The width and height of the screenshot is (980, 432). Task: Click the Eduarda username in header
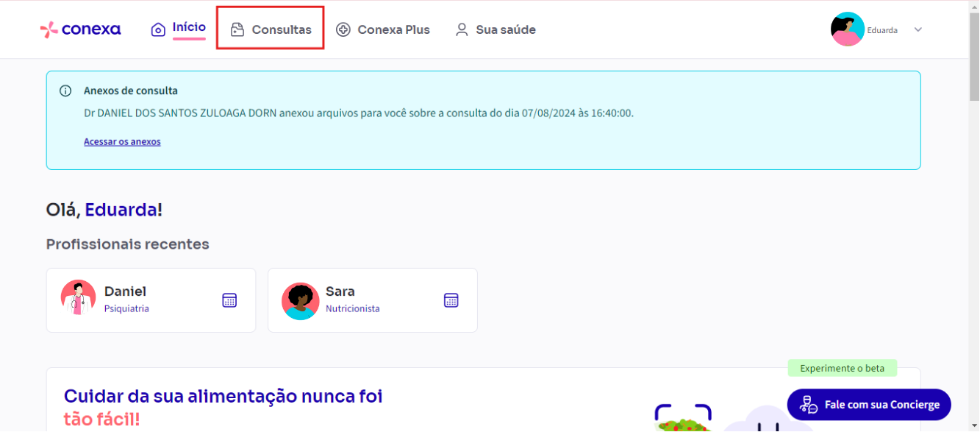click(x=882, y=30)
